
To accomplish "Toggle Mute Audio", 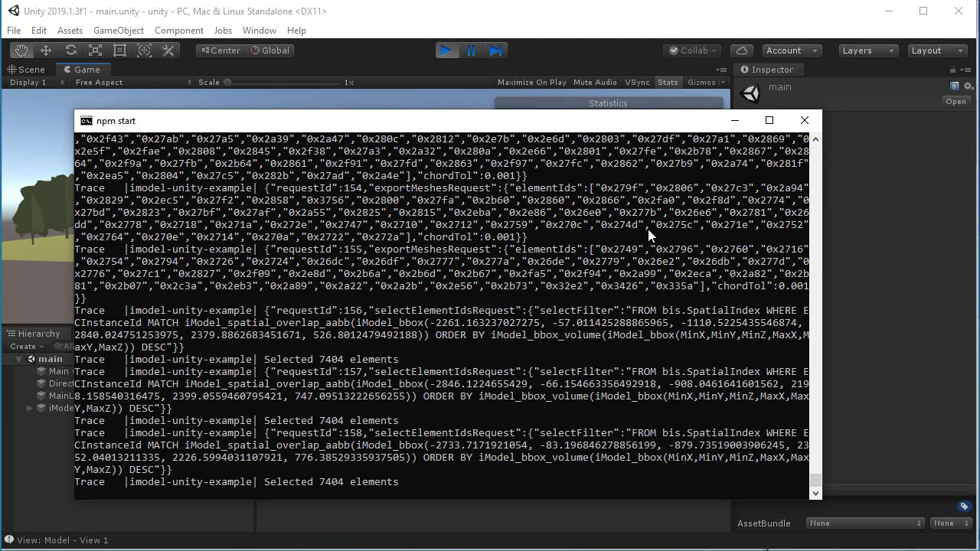I will 595,83.
